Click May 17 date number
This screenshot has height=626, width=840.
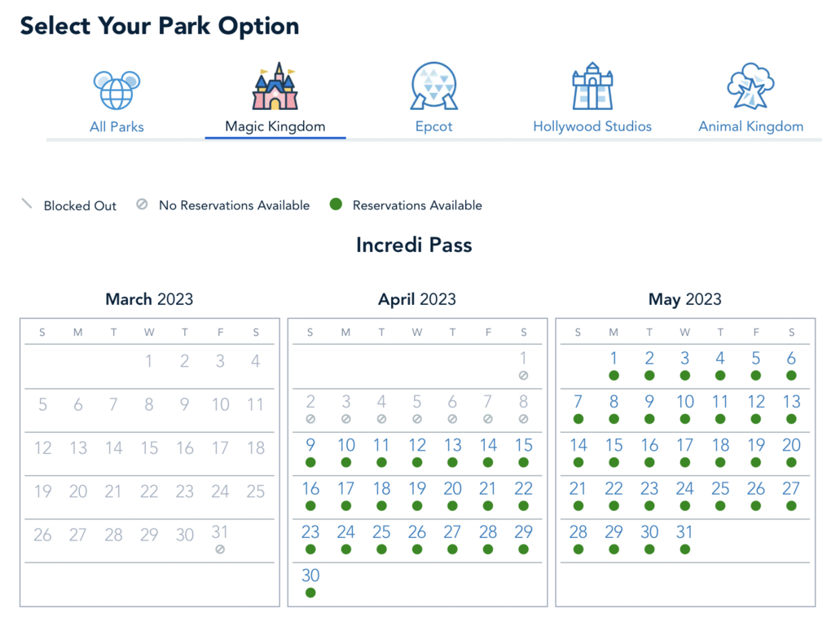point(684,445)
